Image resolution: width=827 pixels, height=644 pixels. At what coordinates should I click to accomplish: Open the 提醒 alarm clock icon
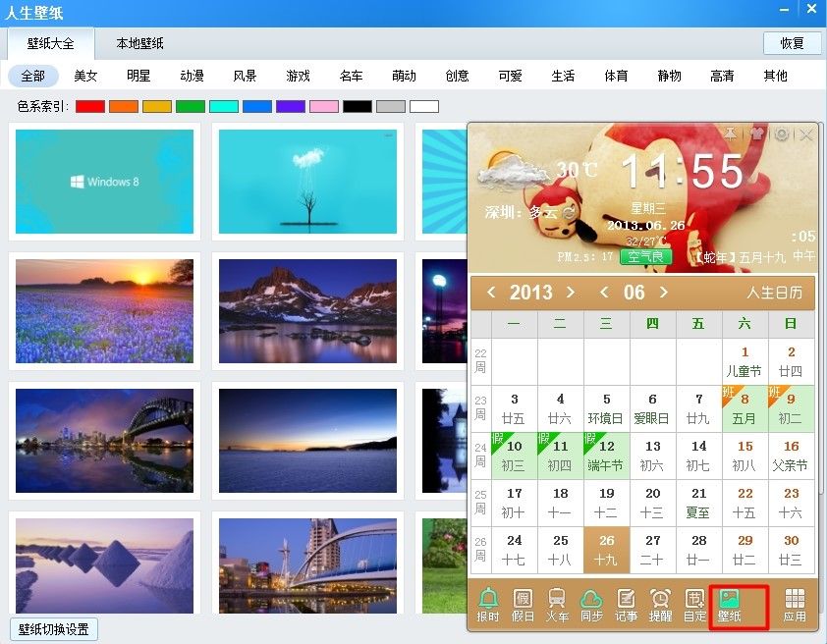660,605
